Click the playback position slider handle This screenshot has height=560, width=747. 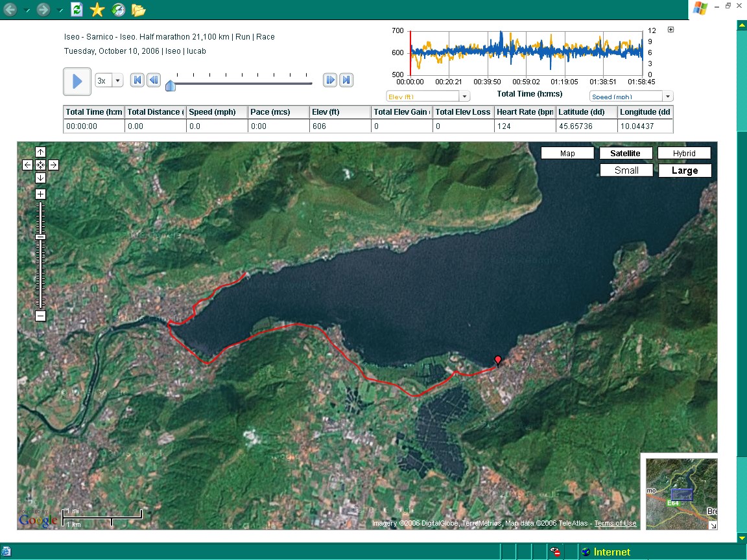click(x=170, y=85)
